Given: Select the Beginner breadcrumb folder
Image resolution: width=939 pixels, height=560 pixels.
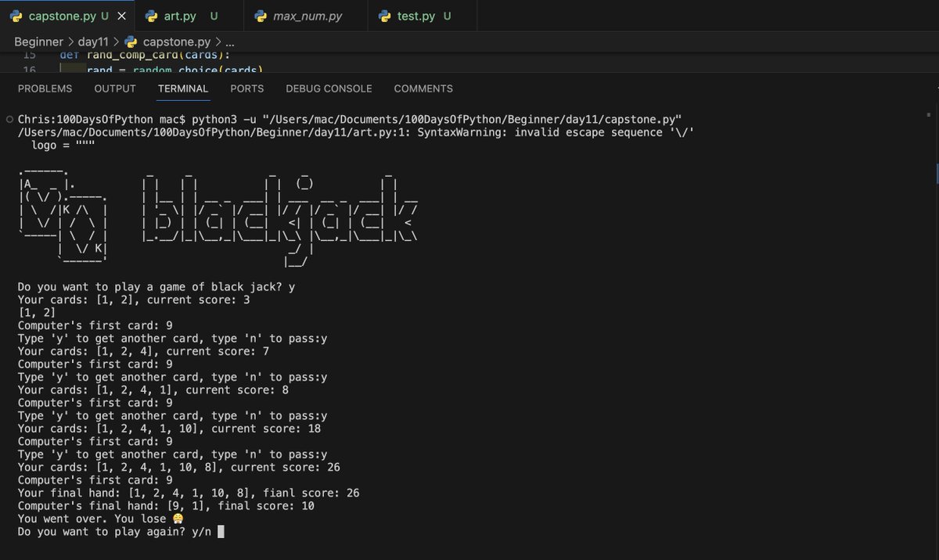Looking at the screenshot, I should [39, 41].
